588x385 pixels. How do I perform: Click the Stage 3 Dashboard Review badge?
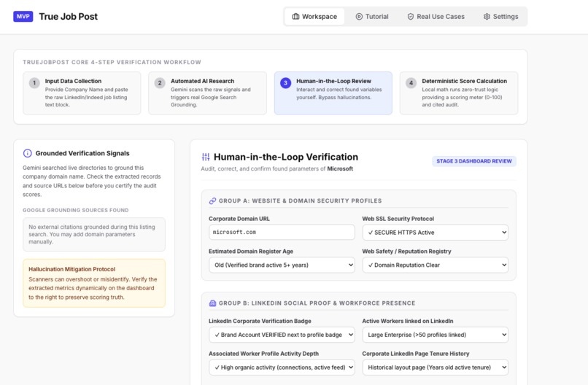tap(474, 161)
